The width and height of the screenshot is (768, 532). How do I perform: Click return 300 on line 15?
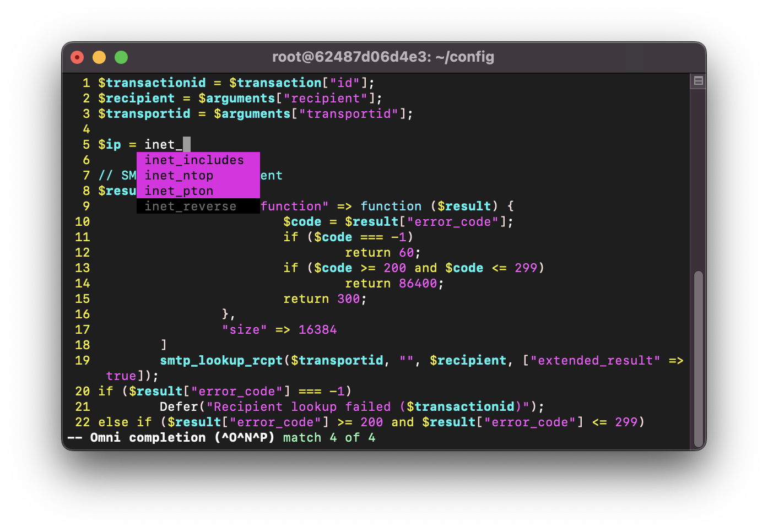(325, 298)
